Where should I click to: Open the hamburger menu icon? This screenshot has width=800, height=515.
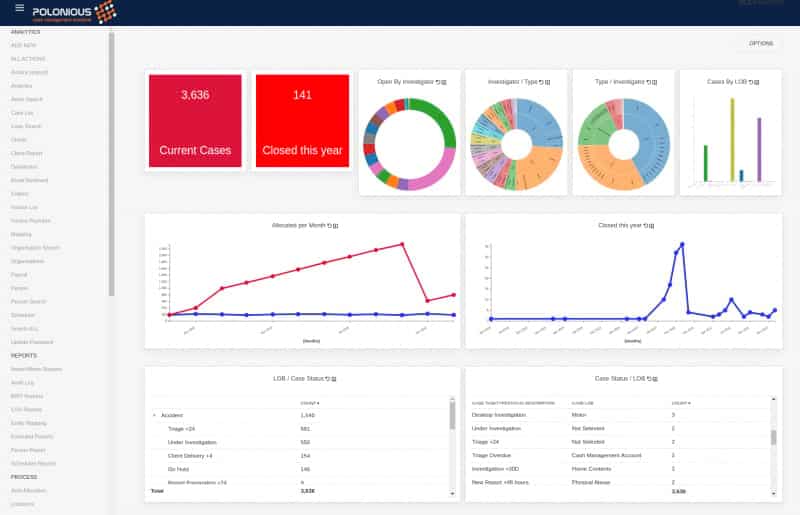(19, 8)
